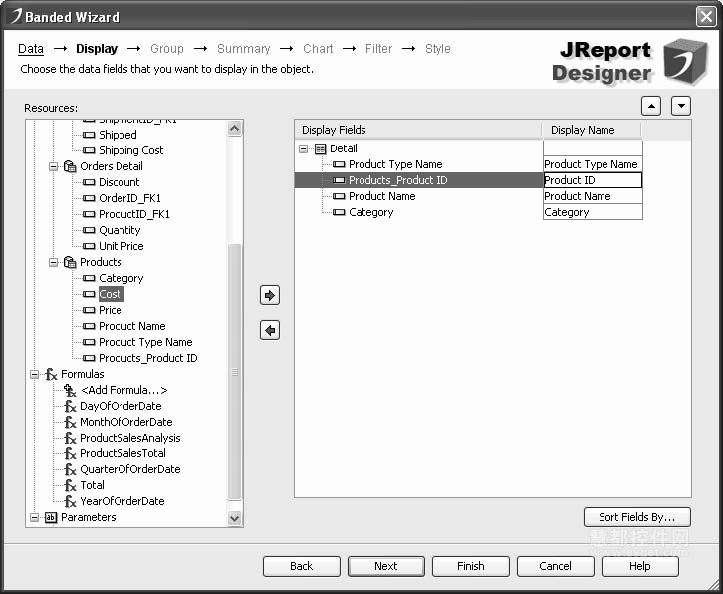Select OrderID_FK1 in Orders Detail
Viewport: 723px width, 594px height.
[130, 198]
